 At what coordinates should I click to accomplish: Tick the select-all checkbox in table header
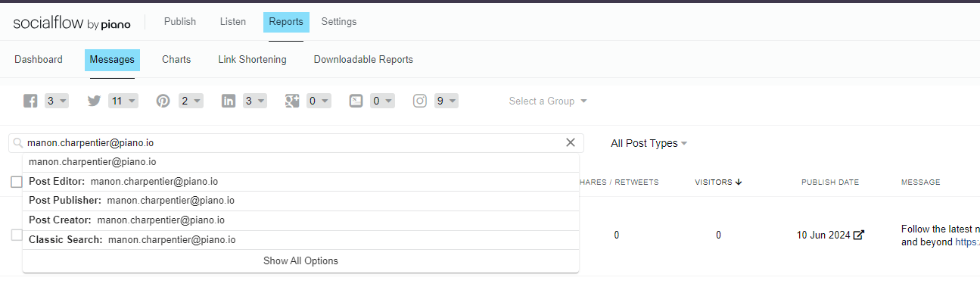point(17,182)
